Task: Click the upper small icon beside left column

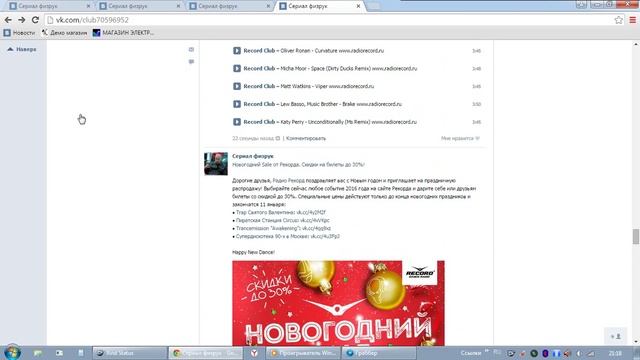Action: (x=191, y=49)
